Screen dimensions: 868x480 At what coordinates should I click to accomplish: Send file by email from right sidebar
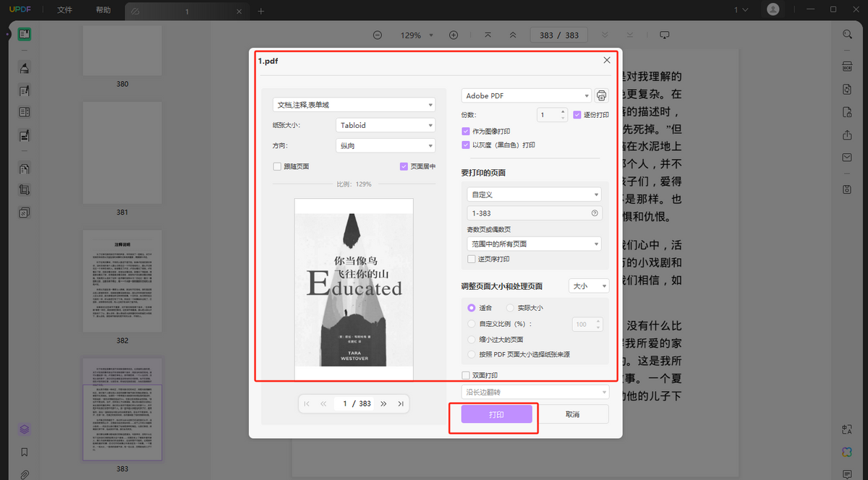coord(847,158)
